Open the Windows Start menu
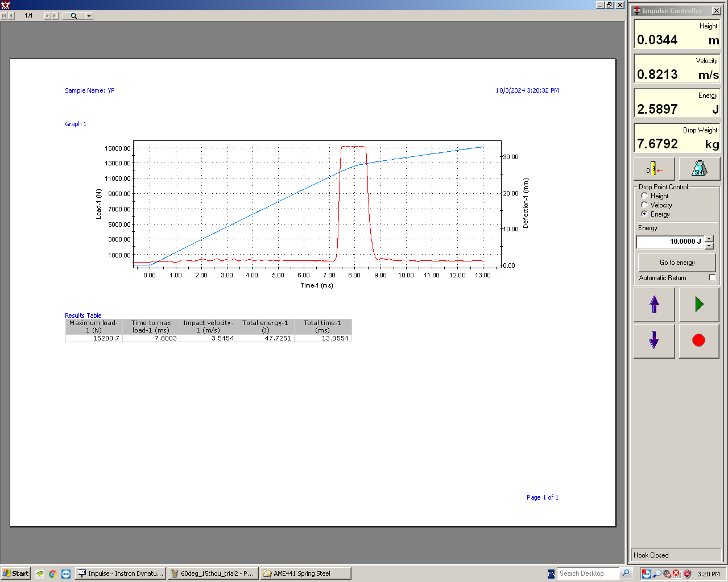This screenshot has height=582, width=728. (x=16, y=573)
